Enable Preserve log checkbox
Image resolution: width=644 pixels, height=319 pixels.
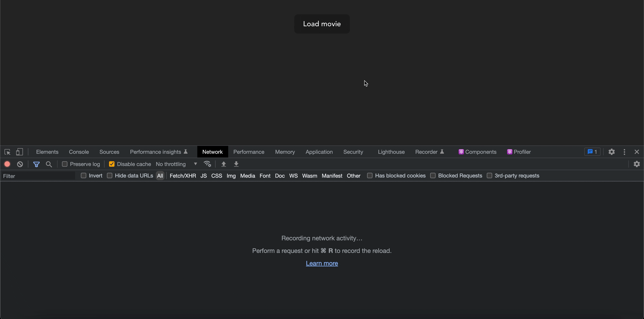[65, 164]
